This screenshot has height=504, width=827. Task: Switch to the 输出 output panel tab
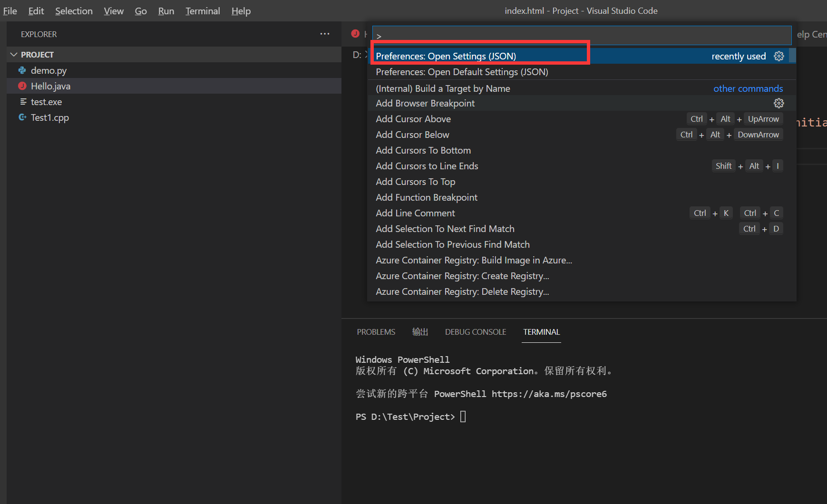click(x=420, y=332)
